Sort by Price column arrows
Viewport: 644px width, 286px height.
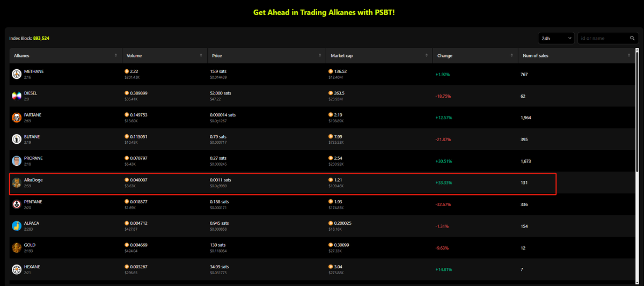(x=320, y=56)
